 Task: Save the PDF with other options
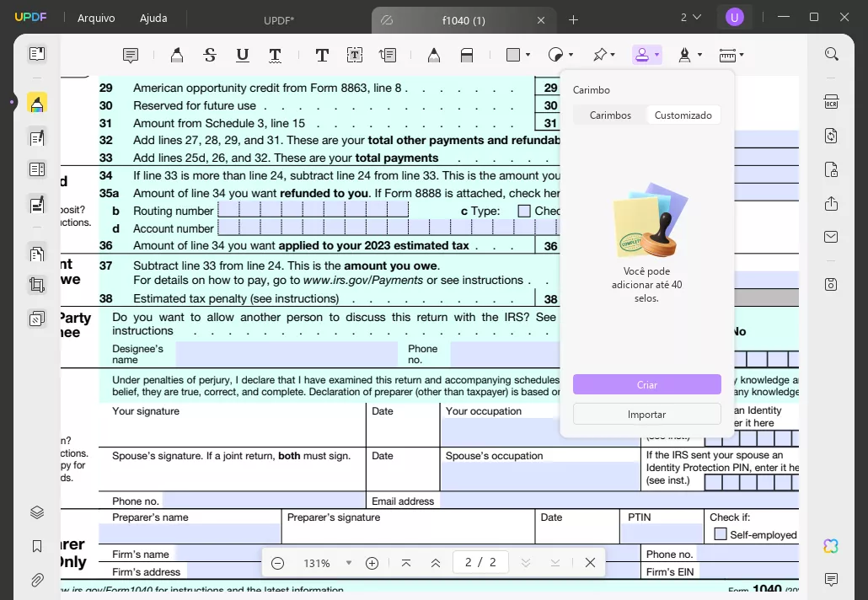[x=832, y=285]
